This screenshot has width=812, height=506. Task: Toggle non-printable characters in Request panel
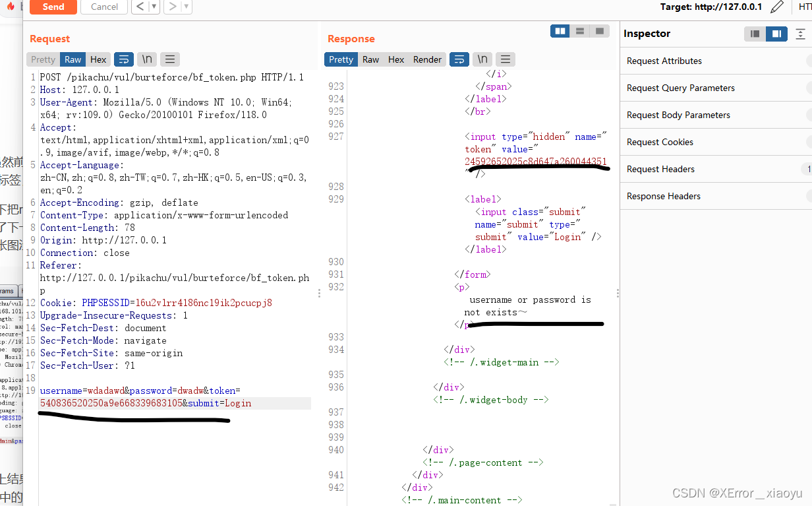147,59
